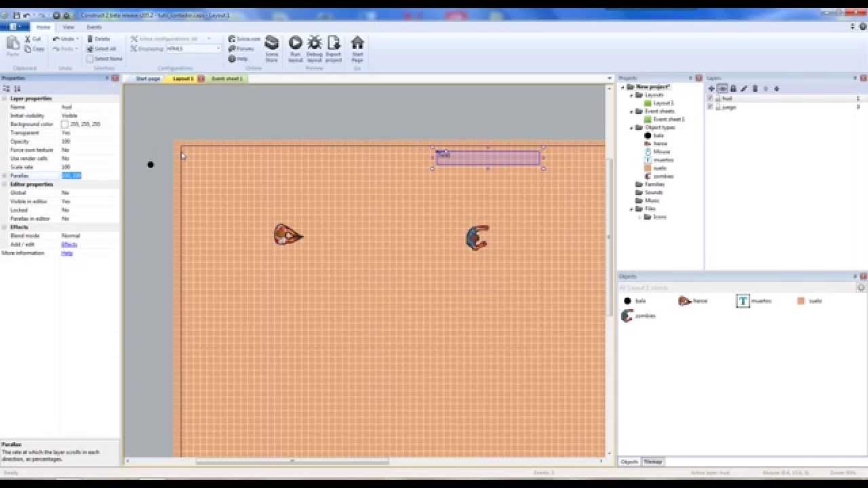This screenshot has height=488, width=868.
Task: Click the Delete button in ribbon
Action: tap(98, 39)
